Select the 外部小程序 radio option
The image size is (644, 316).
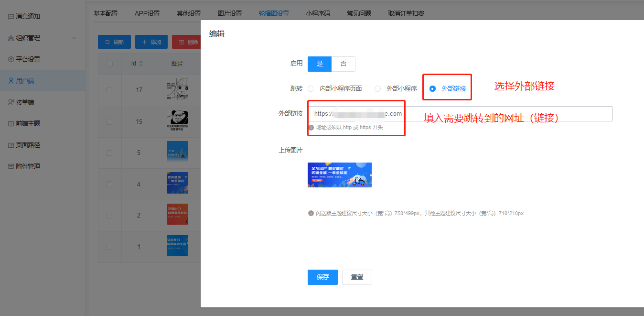click(377, 88)
